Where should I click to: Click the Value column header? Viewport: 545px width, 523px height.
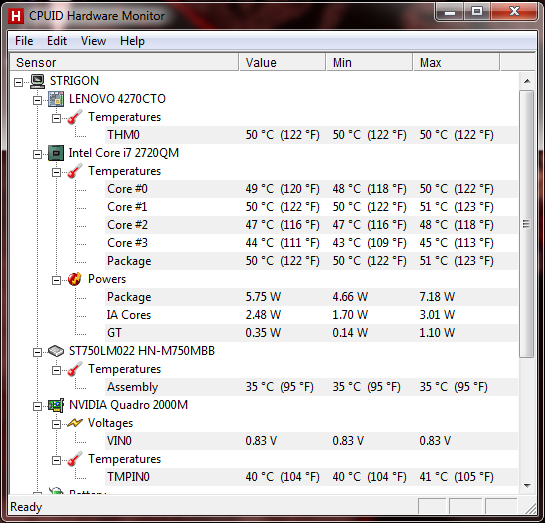(282, 63)
